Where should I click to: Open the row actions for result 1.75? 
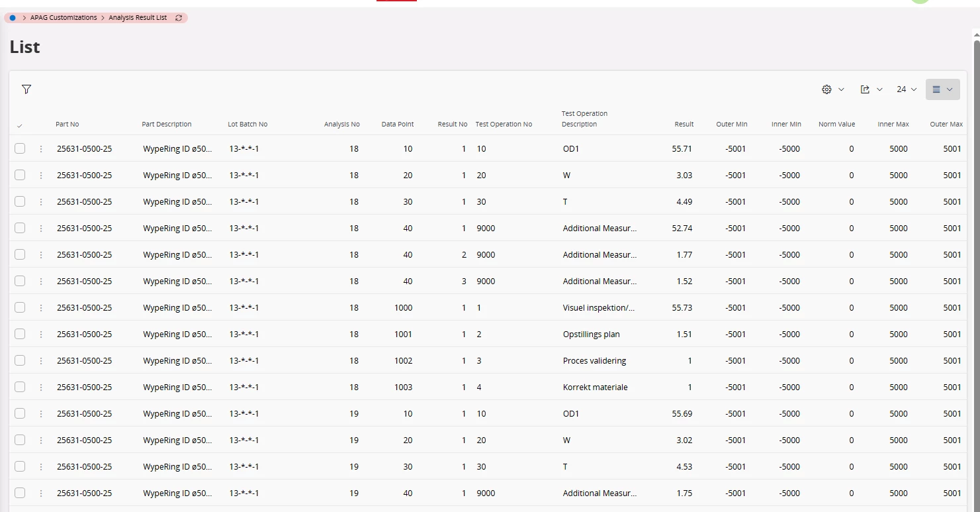pos(41,493)
